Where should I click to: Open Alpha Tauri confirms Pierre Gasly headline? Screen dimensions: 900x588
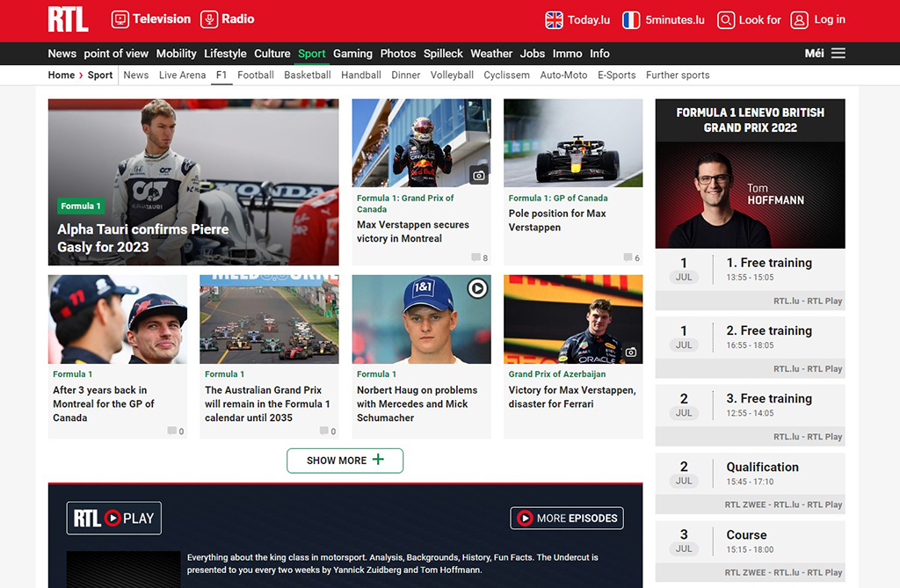tap(143, 238)
